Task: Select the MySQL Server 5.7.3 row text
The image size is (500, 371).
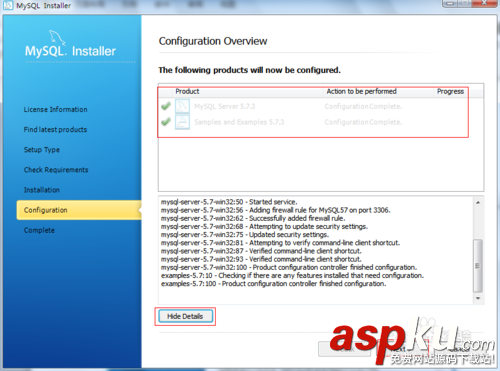Action: click(225, 106)
